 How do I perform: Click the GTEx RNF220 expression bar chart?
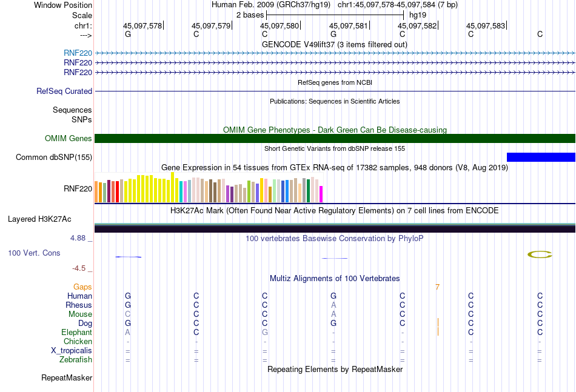[209, 188]
